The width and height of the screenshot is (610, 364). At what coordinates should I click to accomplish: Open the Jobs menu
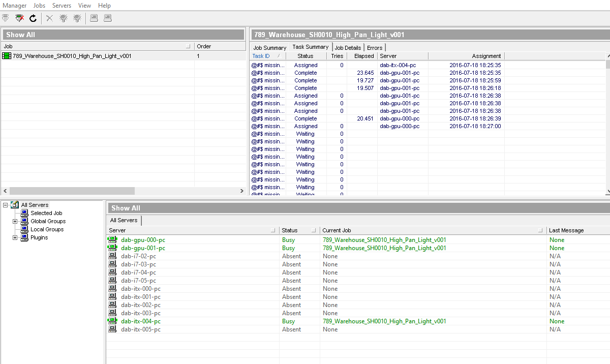click(39, 6)
